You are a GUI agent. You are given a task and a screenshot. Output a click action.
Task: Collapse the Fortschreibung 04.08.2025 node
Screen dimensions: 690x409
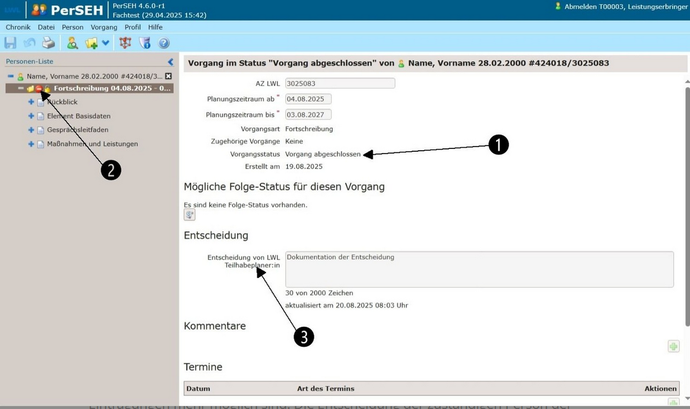coord(19,89)
